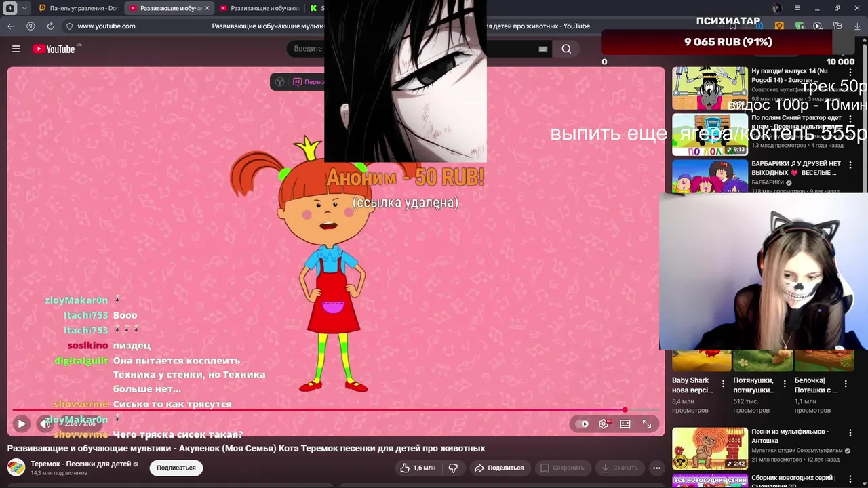Open Потягушки, потягушки video title
Viewport: 868px width, 488px height.
click(753, 385)
